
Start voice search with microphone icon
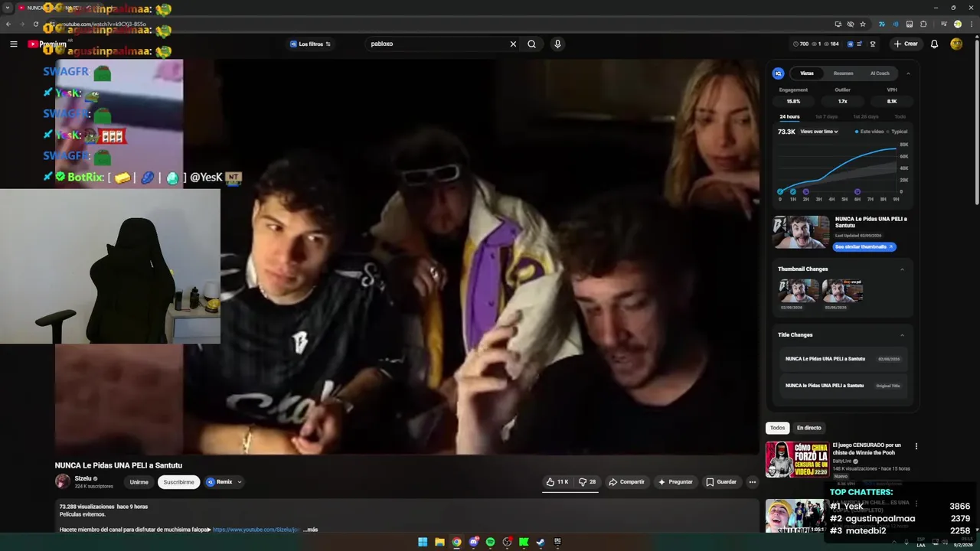[x=557, y=44]
